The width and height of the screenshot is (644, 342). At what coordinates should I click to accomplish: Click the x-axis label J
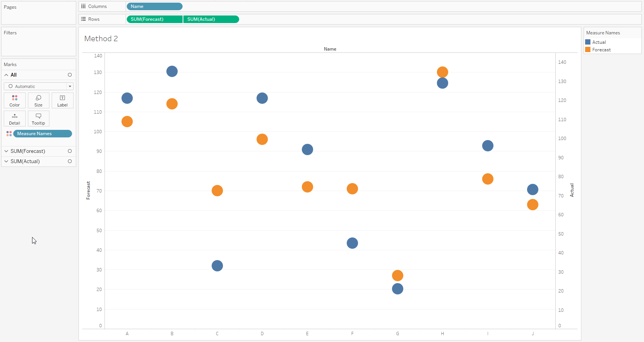pos(533,334)
